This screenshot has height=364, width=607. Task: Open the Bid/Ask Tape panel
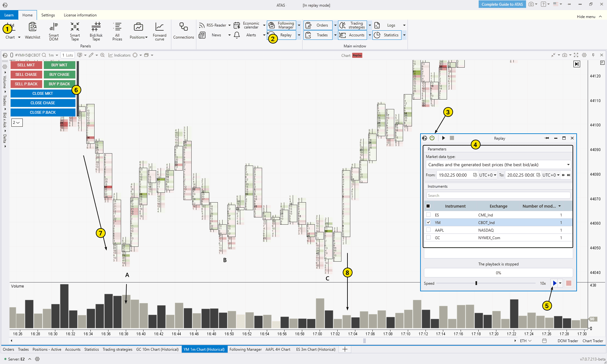(96, 31)
